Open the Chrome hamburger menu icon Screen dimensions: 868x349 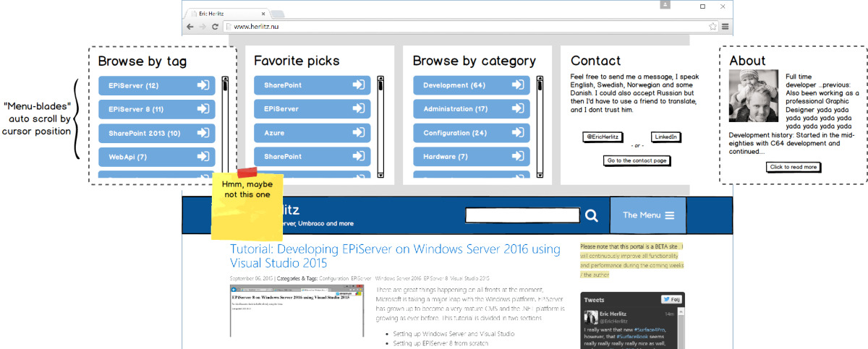pos(725,26)
